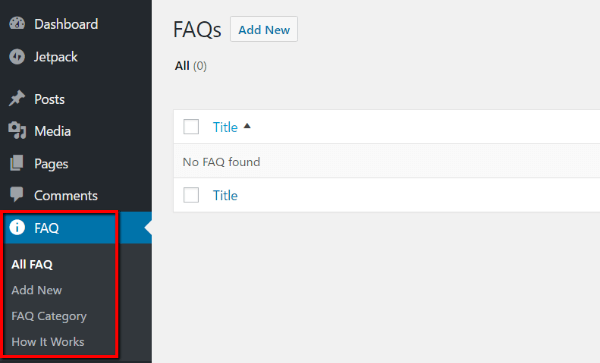Click the Media library icon
This screenshot has height=363, width=600.
coord(17,131)
